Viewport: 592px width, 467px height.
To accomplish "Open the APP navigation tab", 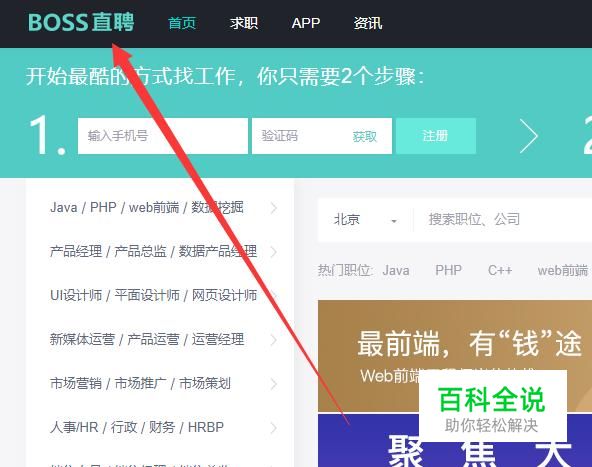I will tap(306, 23).
